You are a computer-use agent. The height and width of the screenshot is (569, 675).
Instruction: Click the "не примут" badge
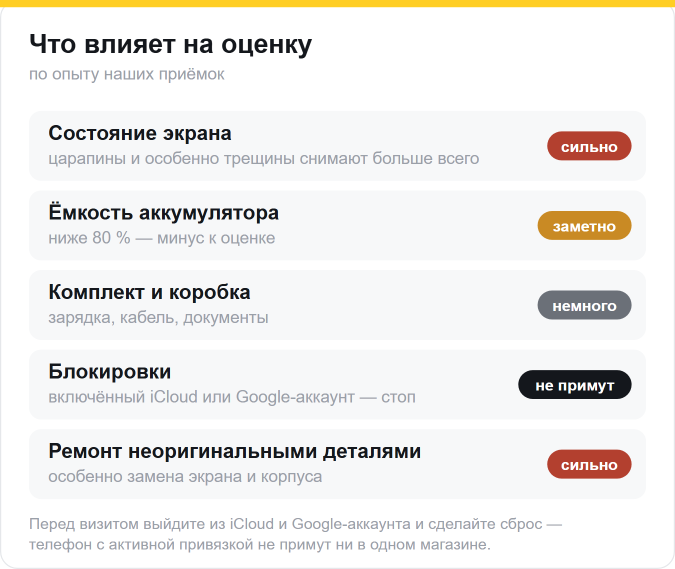pyautogui.click(x=575, y=385)
